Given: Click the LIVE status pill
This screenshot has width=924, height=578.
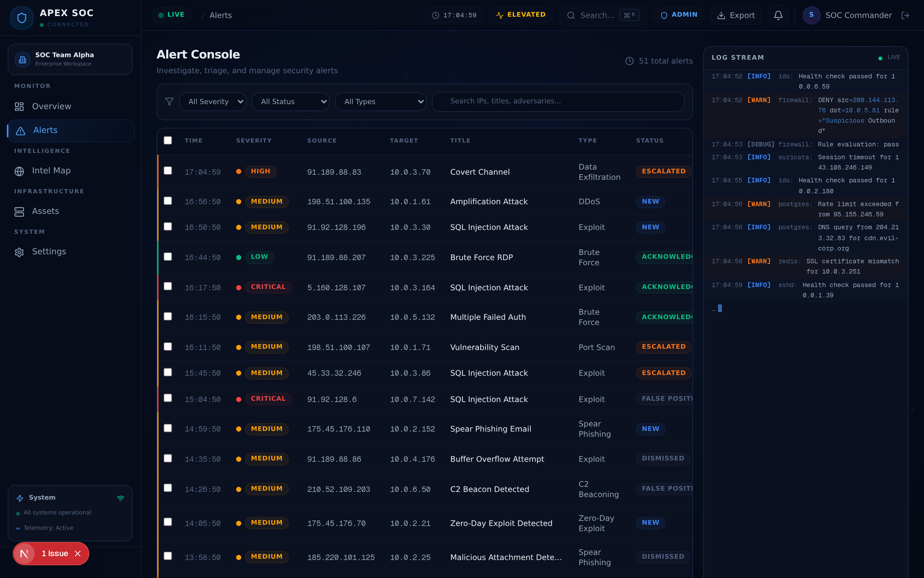Looking at the screenshot, I should tap(171, 15).
